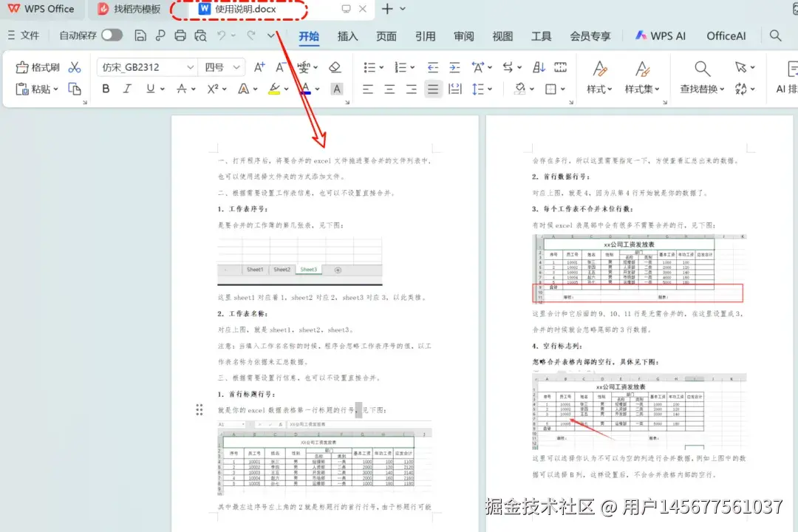Click the cut scissors icon
The width and height of the screenshot is (798, 532).
[x=75, y=67]
